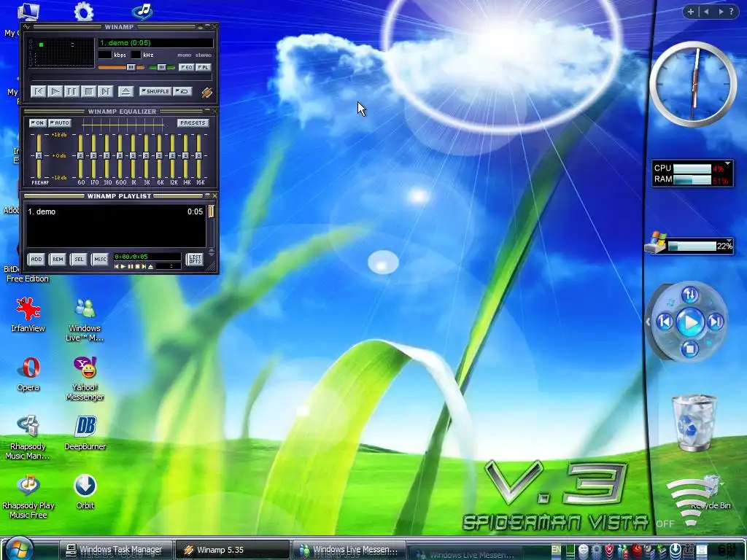
Task: Select the Windows Live Messenger desktop icon
Action: click(x=85, y=320)
